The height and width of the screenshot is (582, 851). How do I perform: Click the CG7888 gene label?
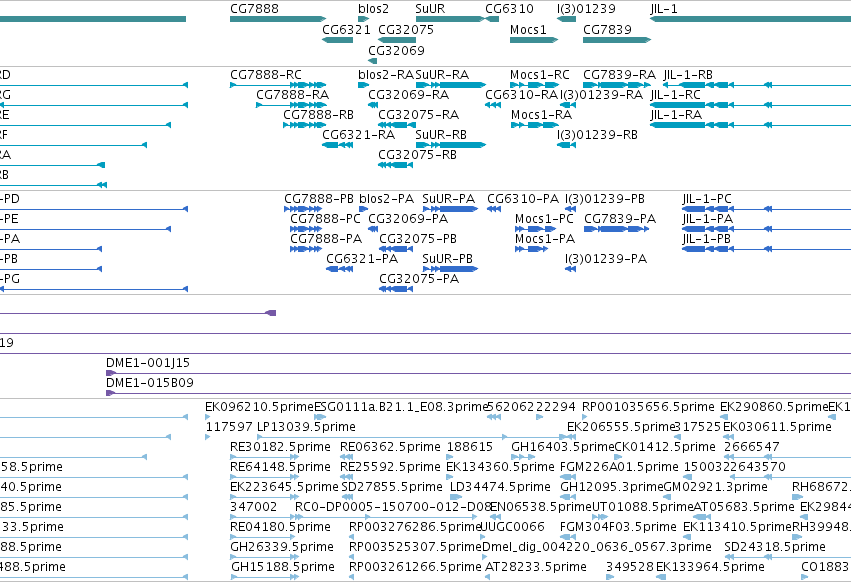click(254, 9)
